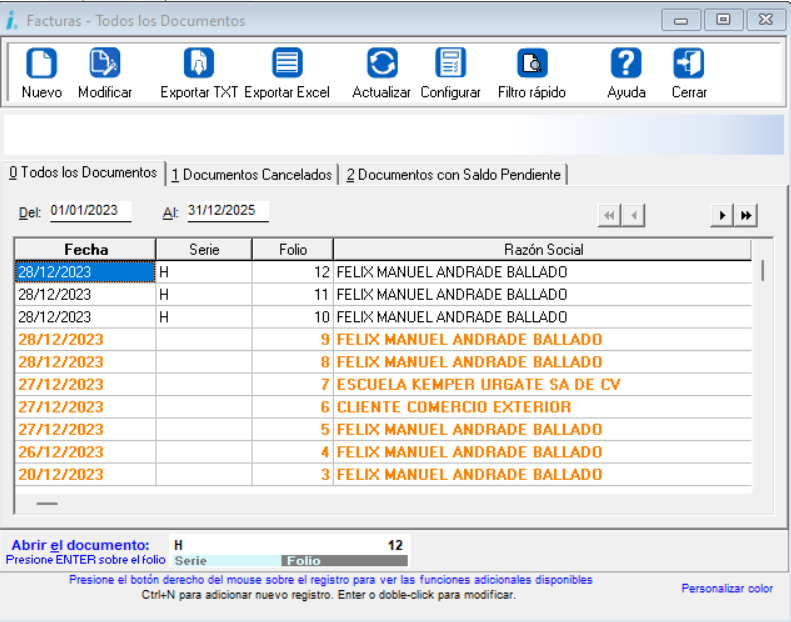Click the Exportar Excel icon
The height and width of the screenshot is (622, 791).
[287, 64]
